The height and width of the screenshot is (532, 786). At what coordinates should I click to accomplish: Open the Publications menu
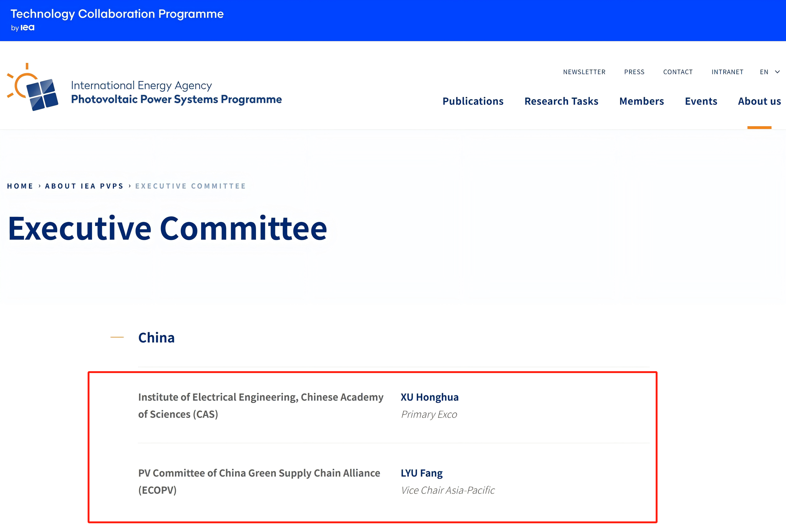point(473,101)
